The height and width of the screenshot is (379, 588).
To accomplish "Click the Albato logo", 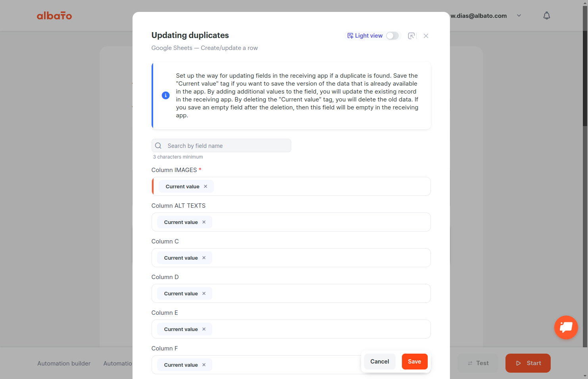I will click(x=54, y=15).
